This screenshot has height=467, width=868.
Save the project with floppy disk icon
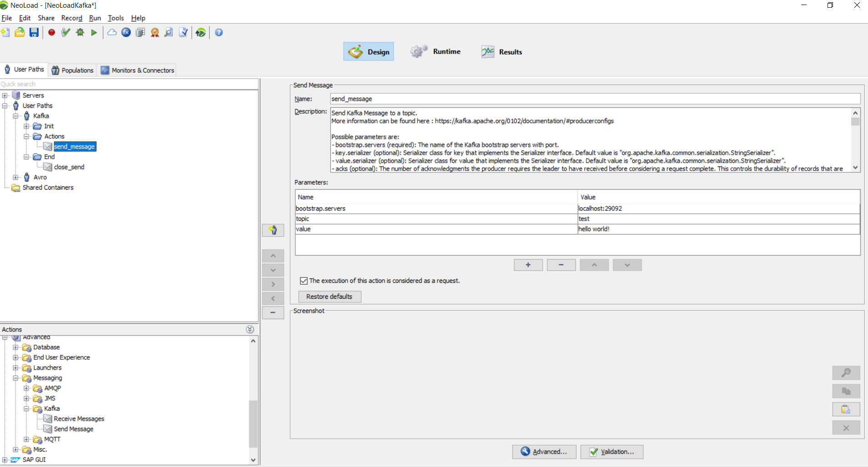(34, 32)
